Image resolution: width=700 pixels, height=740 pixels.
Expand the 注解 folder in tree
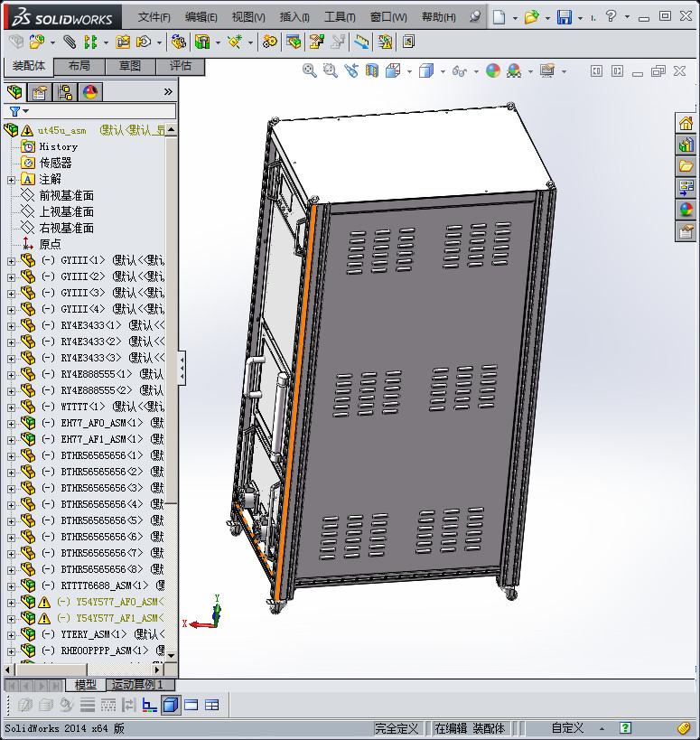pyautogui.click(x=11, y=180)
